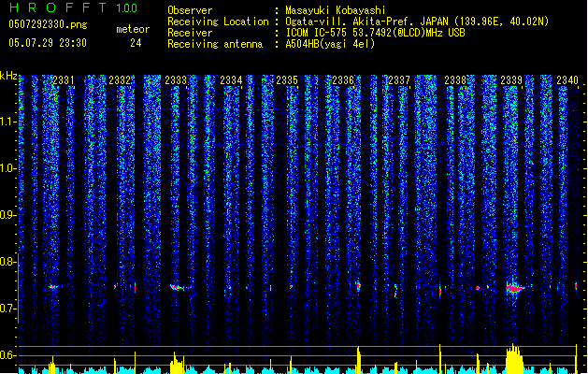Click the 2336 time marker
The height and width of the screenshot is (374, 588).
click(x=343, y=80)
